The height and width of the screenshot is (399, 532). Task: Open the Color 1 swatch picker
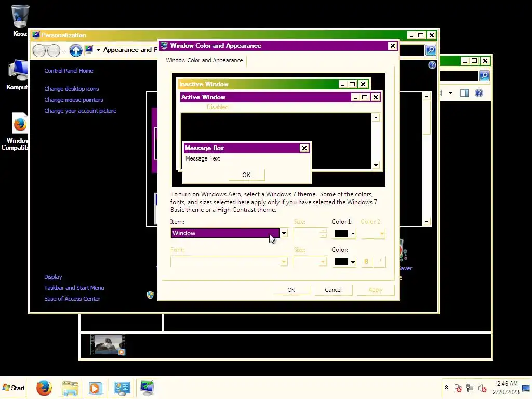(x=344, y=233)
